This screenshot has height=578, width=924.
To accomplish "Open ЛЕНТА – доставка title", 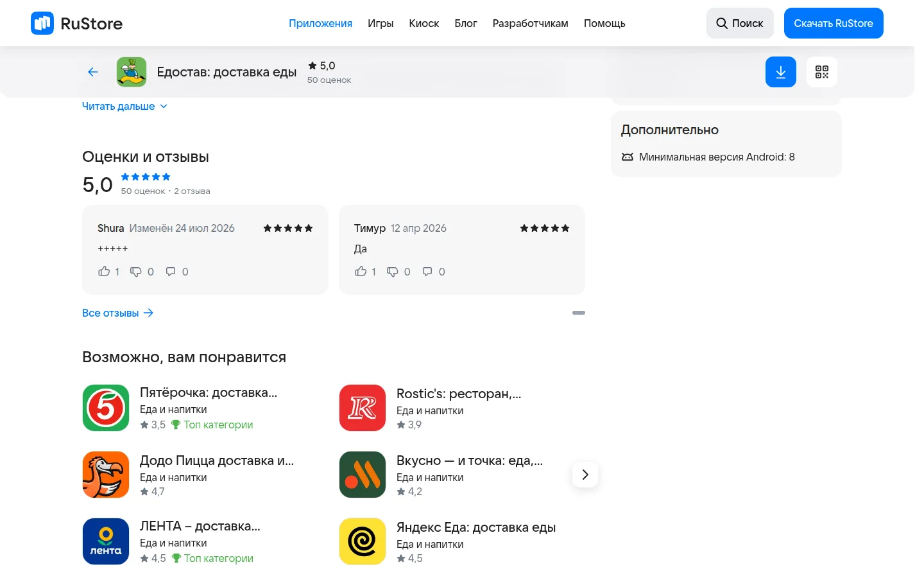I will tap(200, 526).
